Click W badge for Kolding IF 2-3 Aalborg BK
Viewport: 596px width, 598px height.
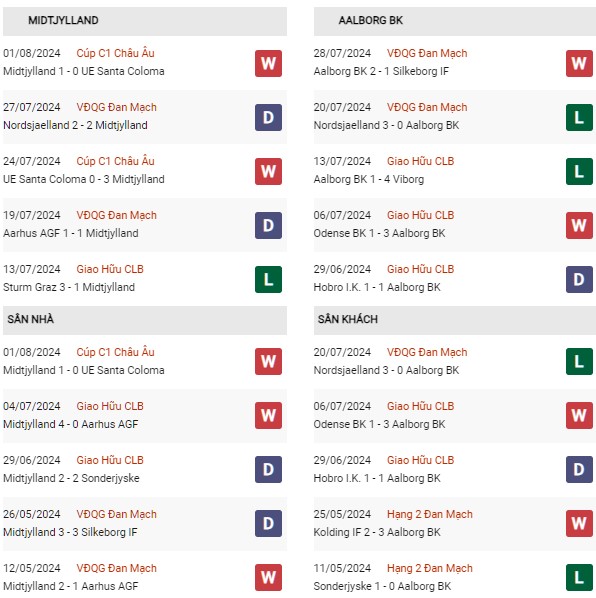coord(579,524)
